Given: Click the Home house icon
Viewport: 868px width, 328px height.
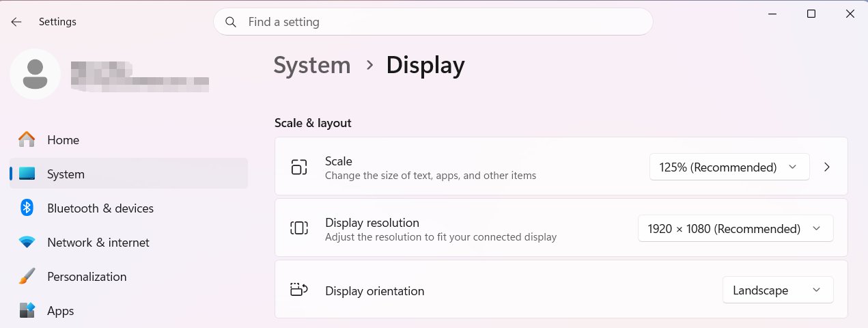Looking at the screenshot, I should point(27,139).
